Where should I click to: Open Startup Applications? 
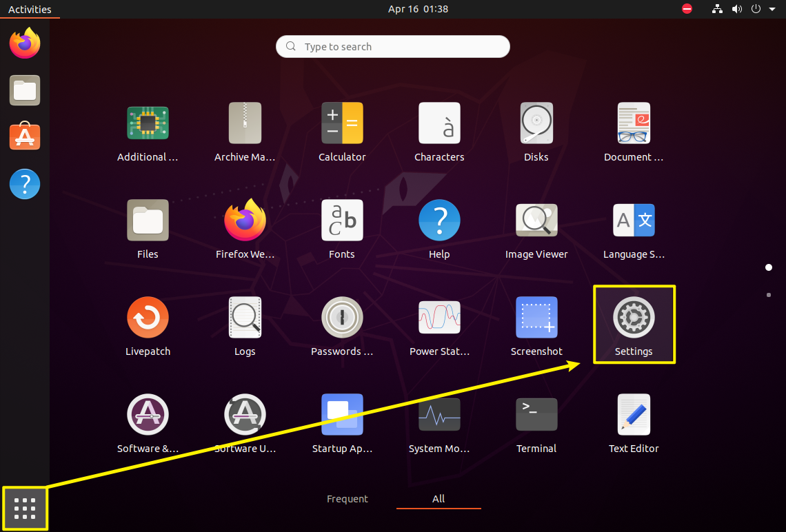click(x=342, y=424)
